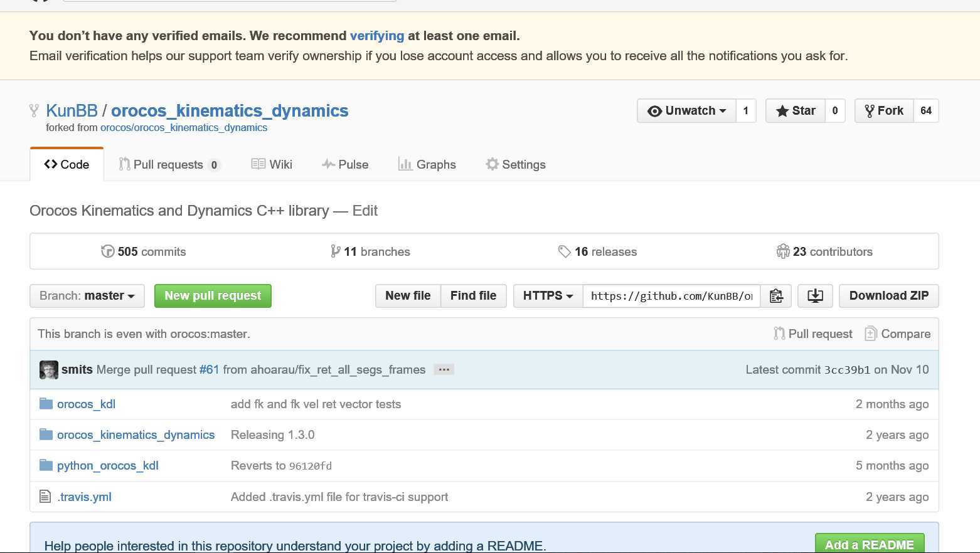
Task: Open the python_orocos_kdl folder
Action: [107, 466]
